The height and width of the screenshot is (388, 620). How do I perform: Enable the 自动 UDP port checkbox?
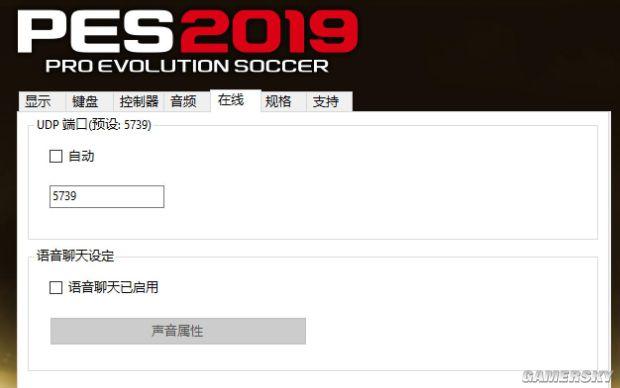coord(56,156)
